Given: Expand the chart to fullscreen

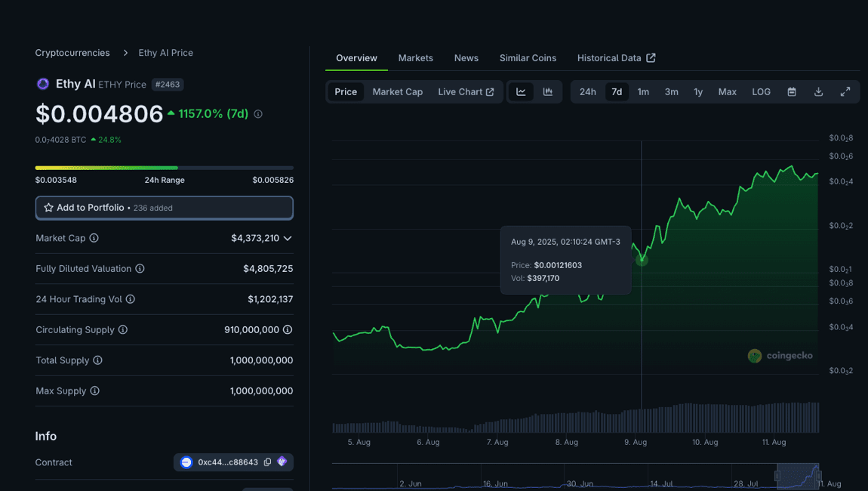Looking at the screenshot, I should point(845,91).
